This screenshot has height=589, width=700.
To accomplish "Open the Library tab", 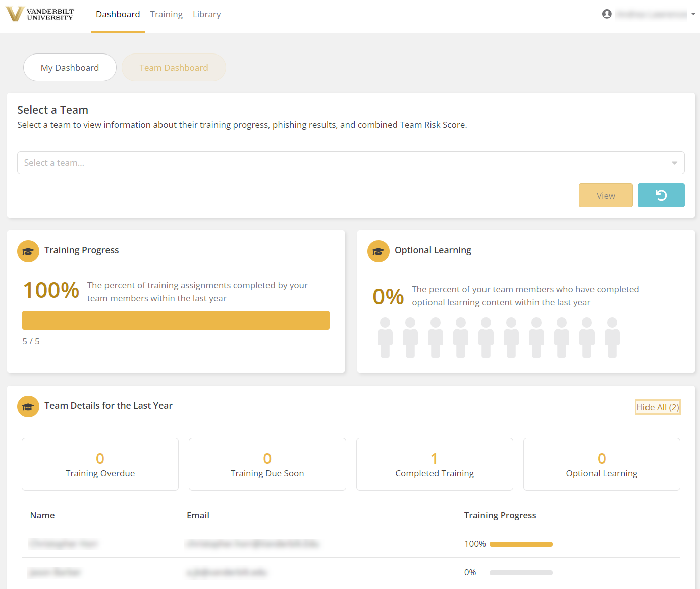I will click(x=206, y=14).
